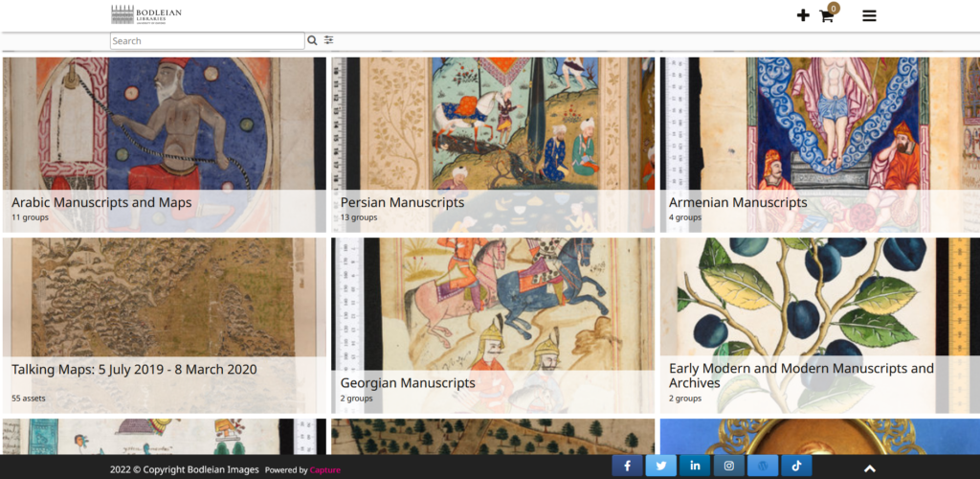Open the TikTok page link

point(795,467)
